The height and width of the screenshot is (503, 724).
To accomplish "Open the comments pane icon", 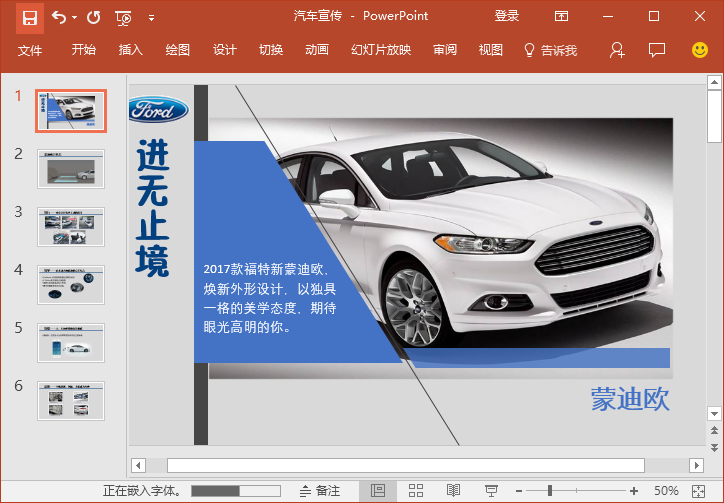I will click(x=657, y=50).
